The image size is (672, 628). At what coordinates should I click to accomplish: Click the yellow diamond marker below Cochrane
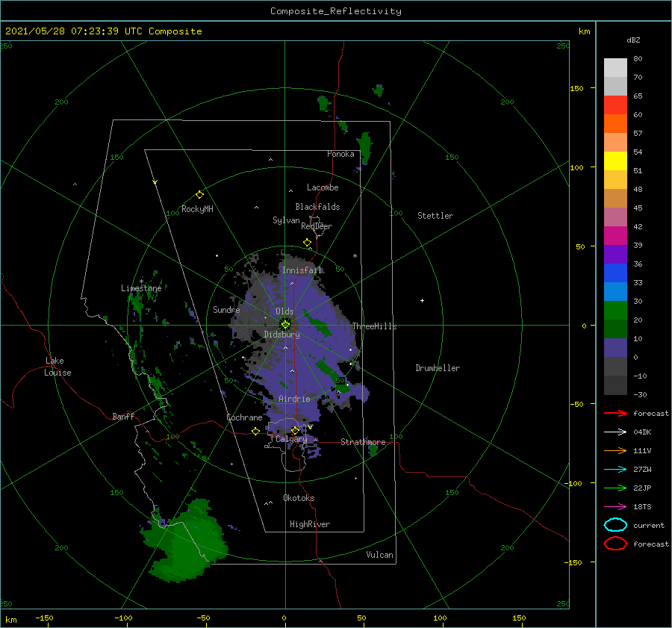coord(255,431)
